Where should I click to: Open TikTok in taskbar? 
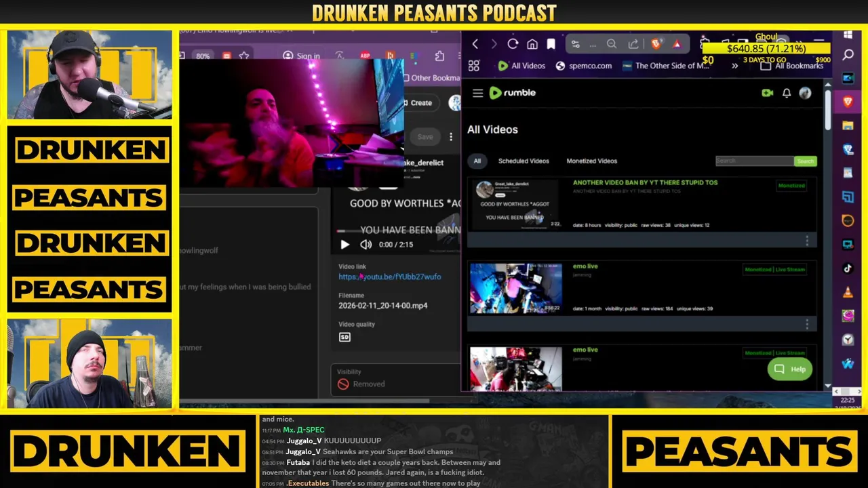(848, 268)
